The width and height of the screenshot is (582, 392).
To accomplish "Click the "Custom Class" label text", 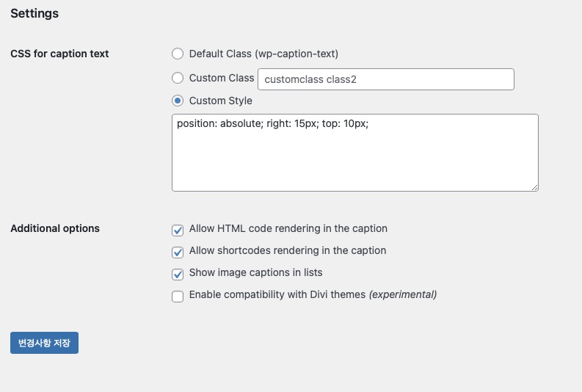I will [222, 78].
